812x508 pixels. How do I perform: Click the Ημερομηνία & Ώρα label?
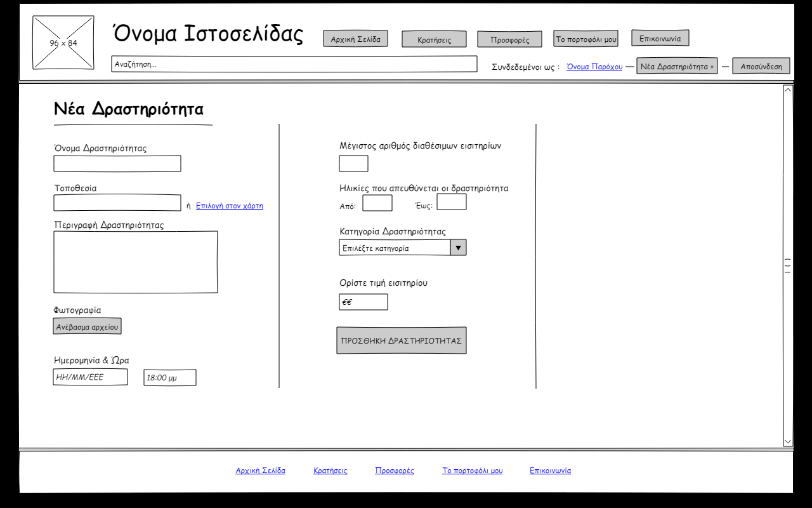91,360
